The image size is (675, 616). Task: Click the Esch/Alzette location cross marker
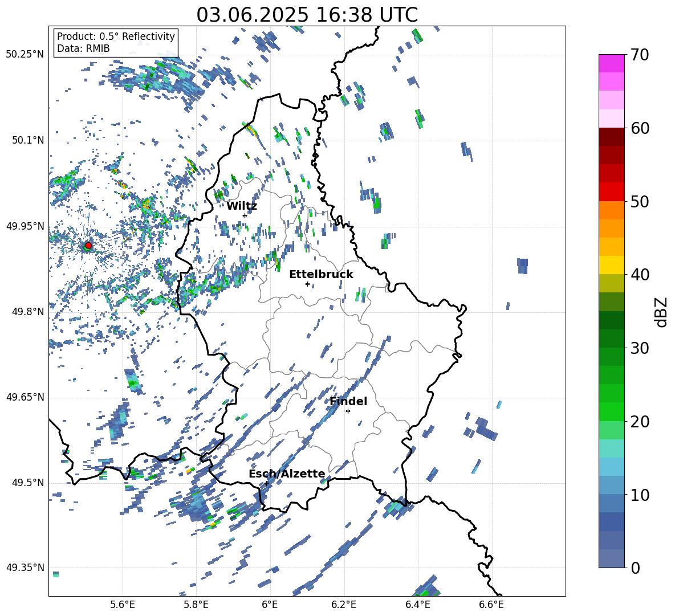click(x=266, y=483)
